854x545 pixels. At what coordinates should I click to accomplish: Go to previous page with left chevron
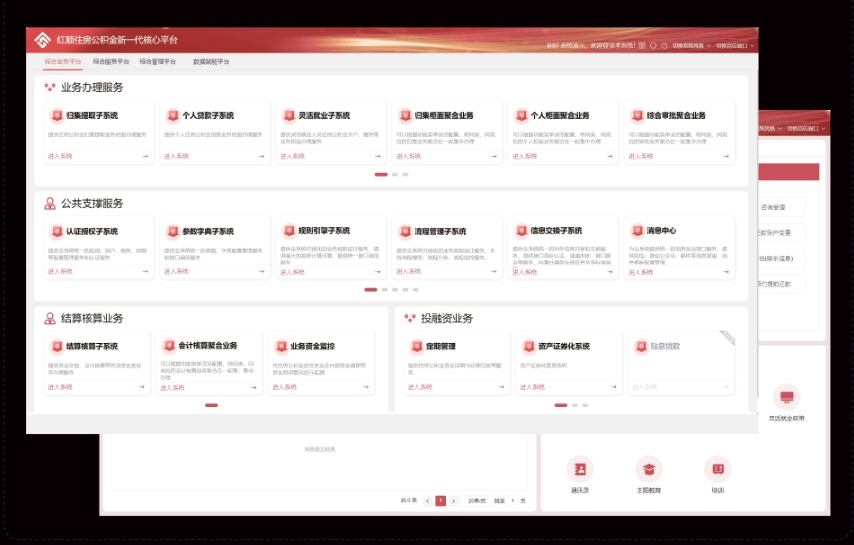tap(428, 500)
